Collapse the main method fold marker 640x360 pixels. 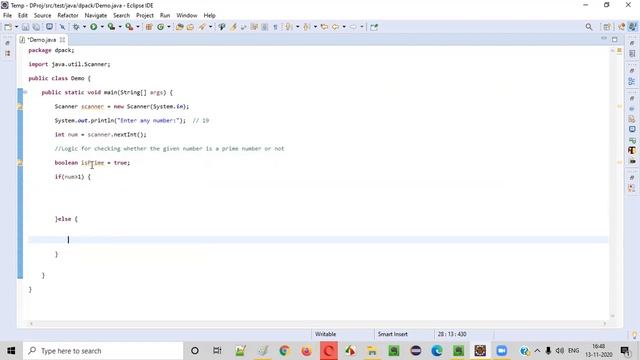point(25,92)
